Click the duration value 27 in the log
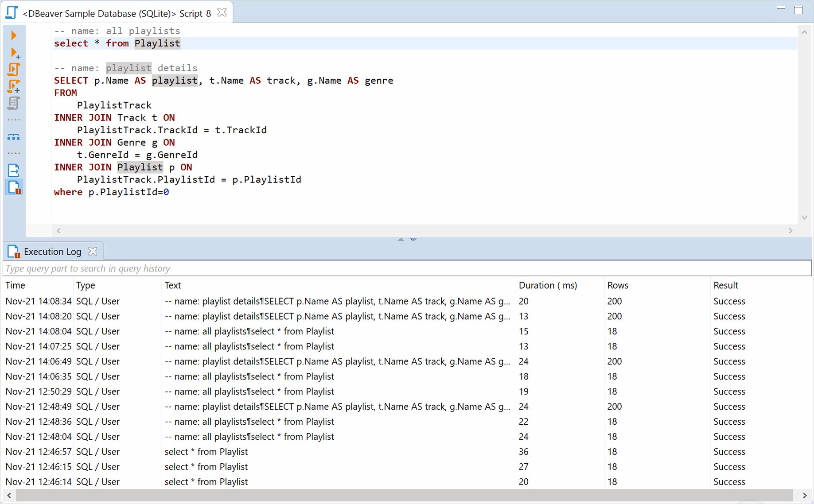The image size is (814, 504). 524,467
